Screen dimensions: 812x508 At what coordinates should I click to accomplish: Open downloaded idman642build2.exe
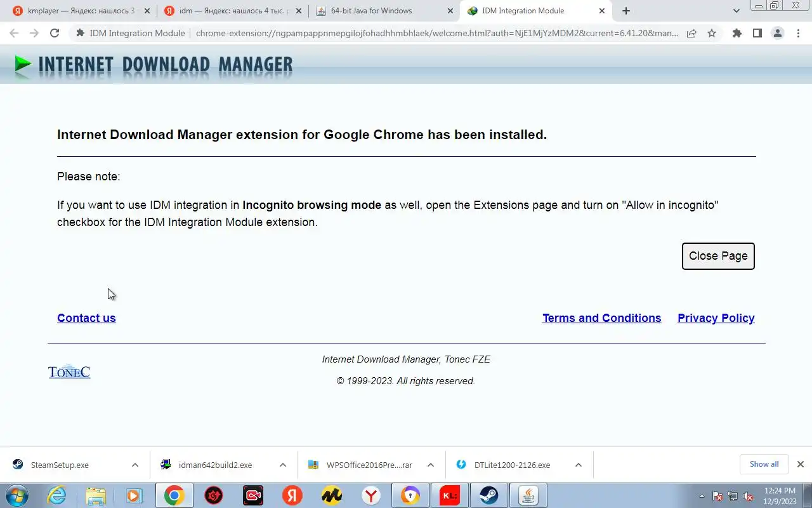(x=215, y=465)
